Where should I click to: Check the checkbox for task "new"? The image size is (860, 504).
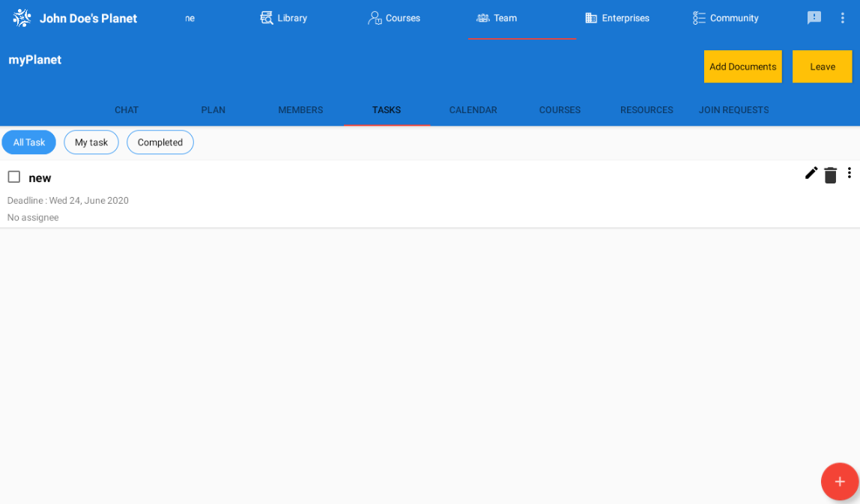[x=13, y=176]
